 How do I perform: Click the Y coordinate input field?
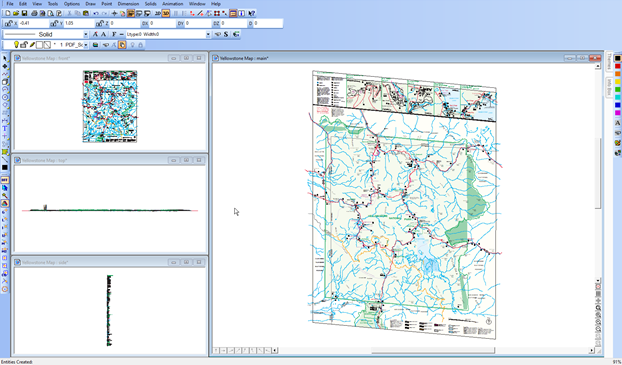tap(80, 23)
